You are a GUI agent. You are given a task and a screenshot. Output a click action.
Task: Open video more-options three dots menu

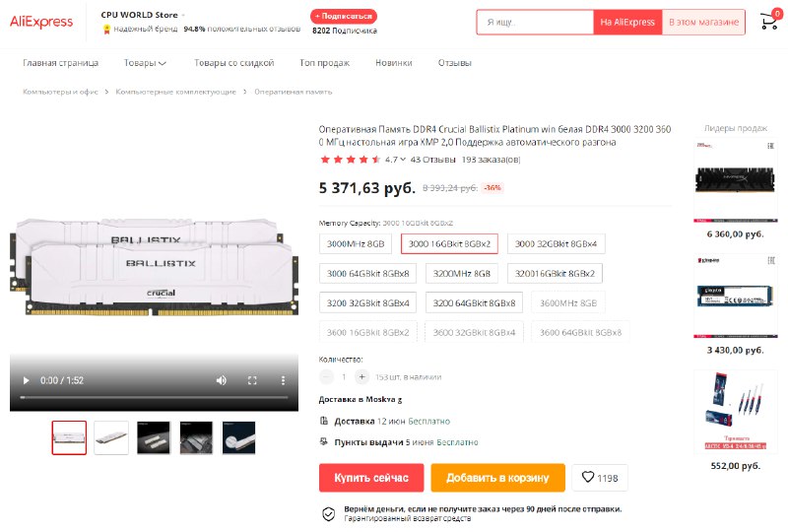tap(283, 380)
